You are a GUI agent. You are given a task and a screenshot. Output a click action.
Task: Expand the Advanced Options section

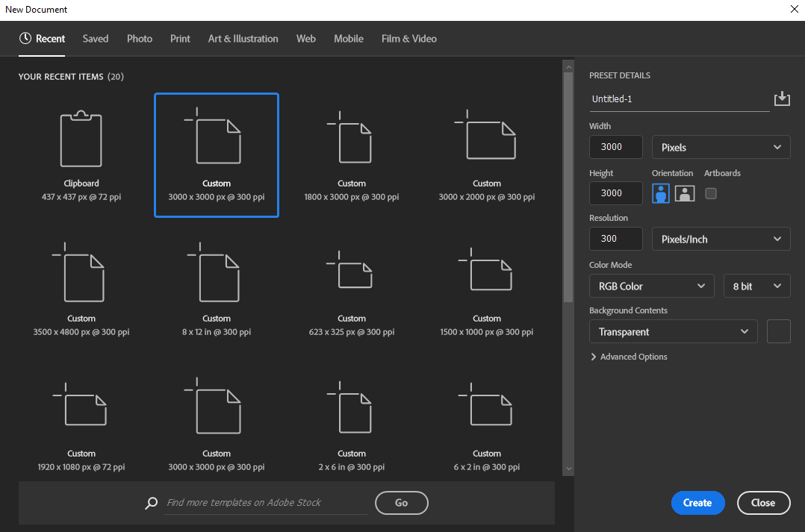click(x=629, y=357)
